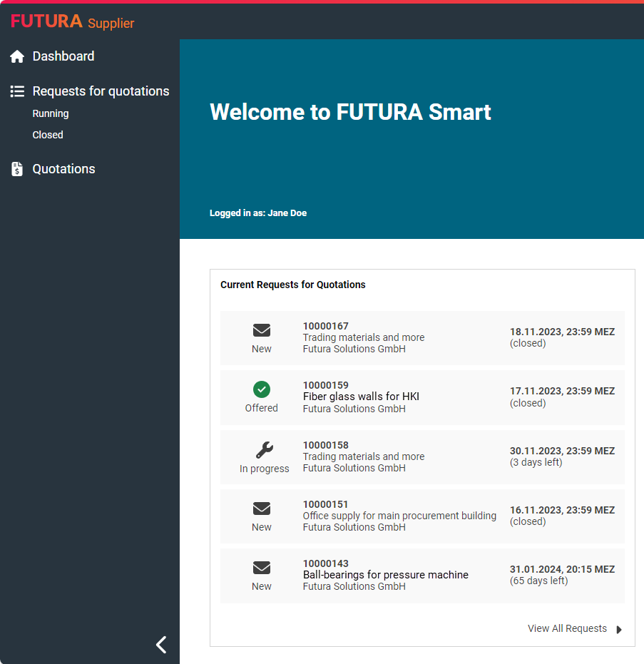
Task: Click the Requests for quotations list icon
Action: click(x=18, y=91)
